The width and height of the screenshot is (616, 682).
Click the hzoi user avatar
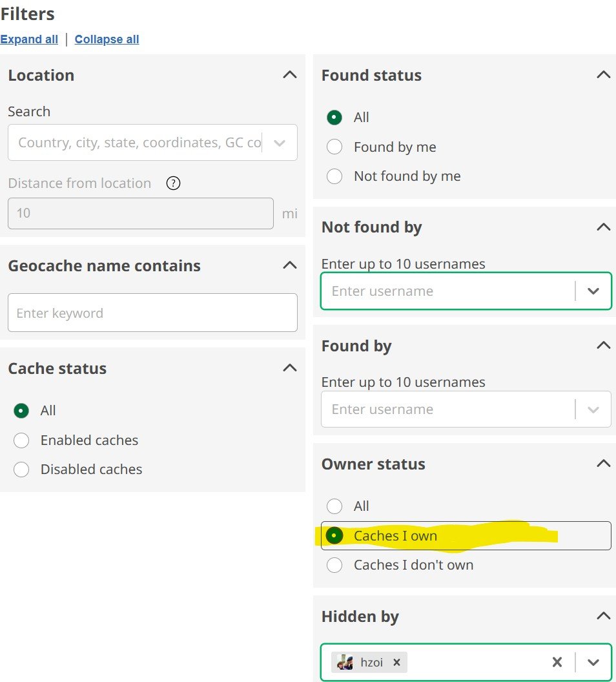point(345,662)
